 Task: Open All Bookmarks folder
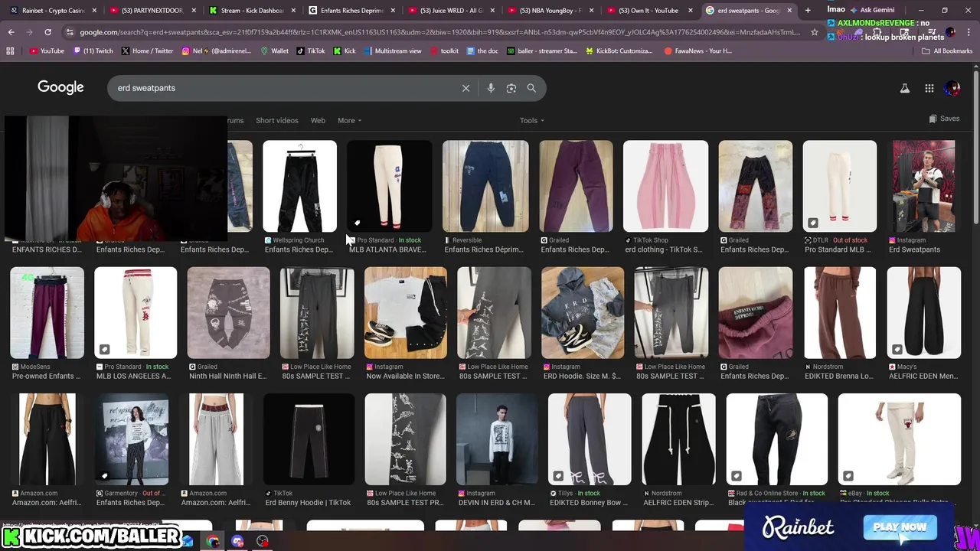click(x=947, y=51)
